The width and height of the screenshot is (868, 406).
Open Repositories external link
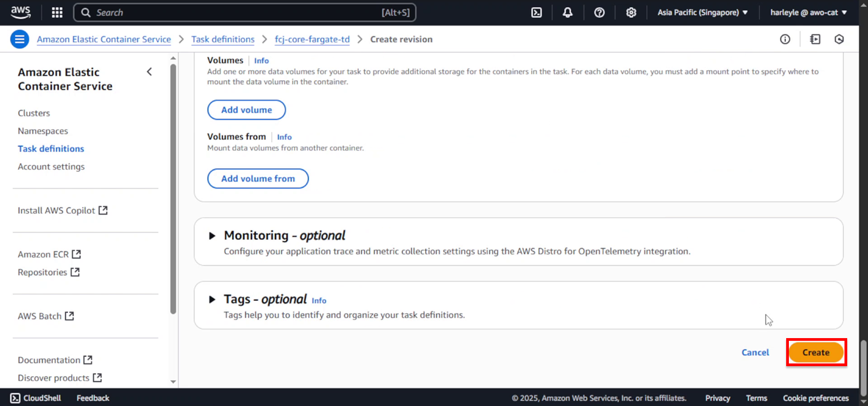[48, 272]
